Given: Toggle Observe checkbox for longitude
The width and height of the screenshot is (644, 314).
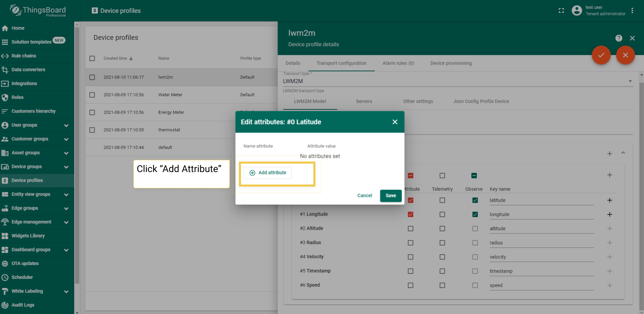Looking at the screenshot, I should (475, 214).
